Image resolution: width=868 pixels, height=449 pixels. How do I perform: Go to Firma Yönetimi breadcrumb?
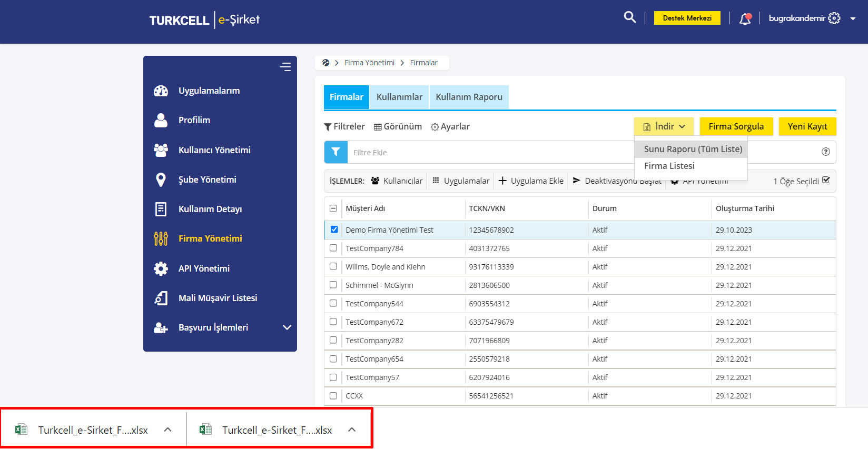pyautogui.click(x=369, y=63)
